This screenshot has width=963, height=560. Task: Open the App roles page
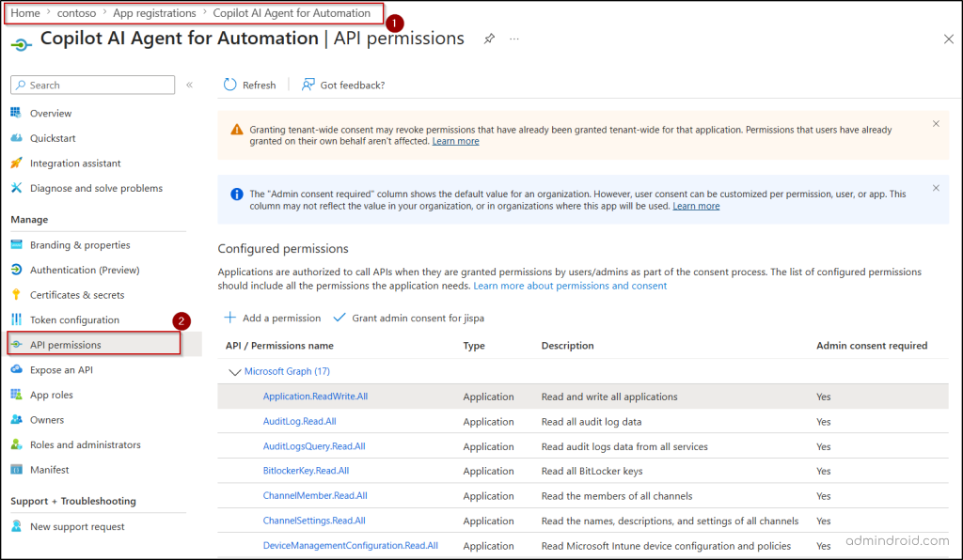(52, 395)
